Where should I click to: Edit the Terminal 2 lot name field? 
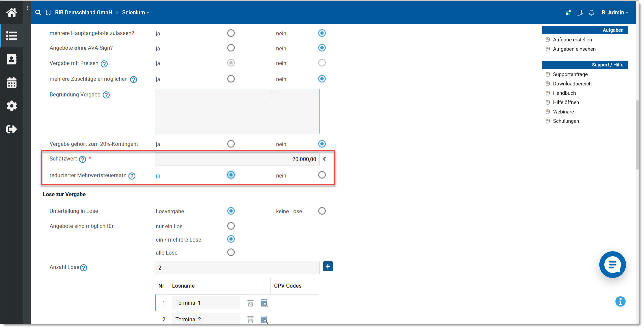(206, 319)
